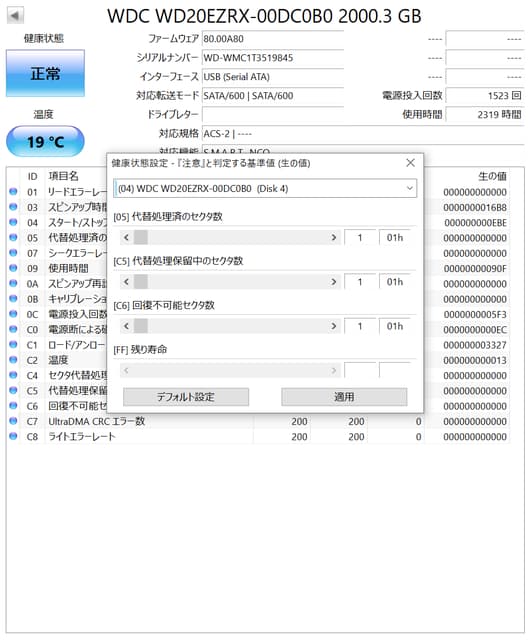The height and width of the screenshot is (640, 530).
Task: Click the interface field USB (Serial ATA)
Action: point(273,77)
